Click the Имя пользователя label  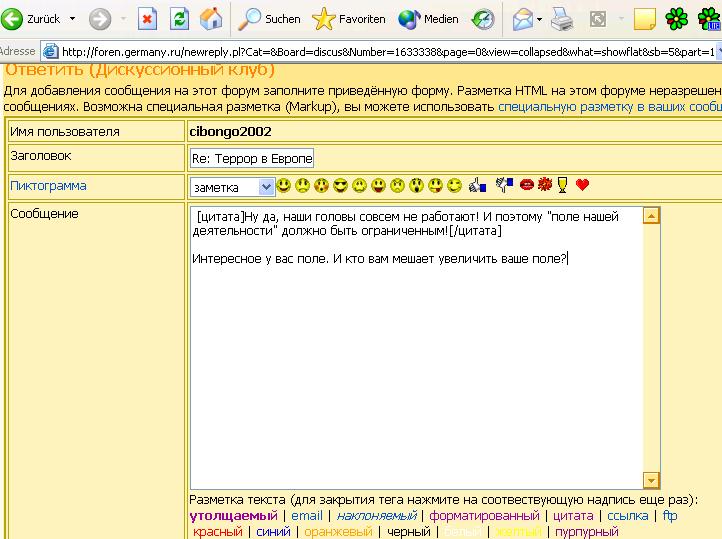pos(65,132)
